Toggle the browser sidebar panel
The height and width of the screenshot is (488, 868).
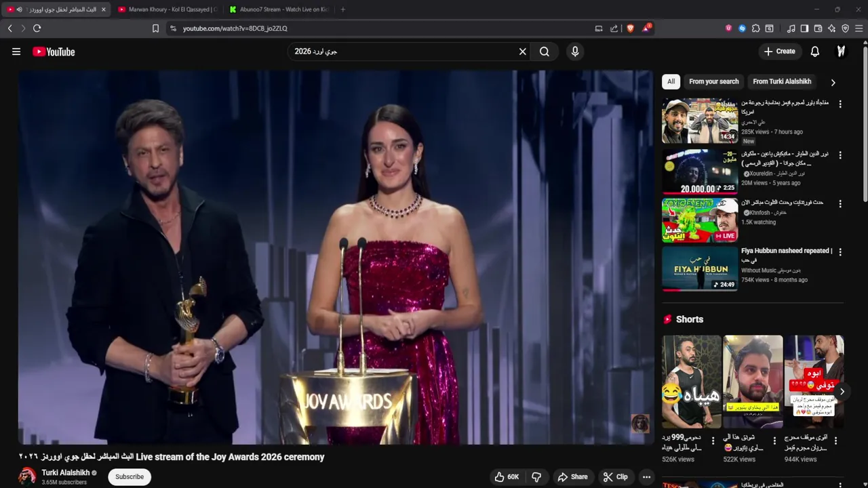pyautogui.click(x=804, y=28)
